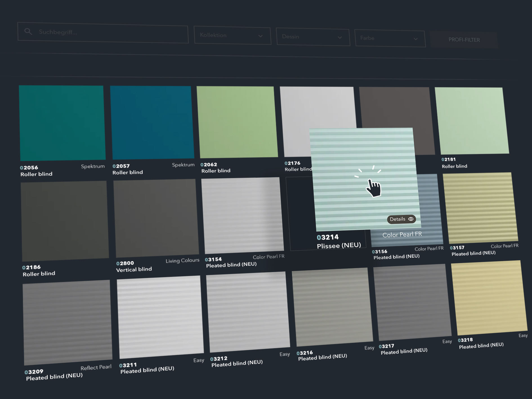532x399 pixels.
Task: Choose olive striped swatch 03157
Action: 480,208
